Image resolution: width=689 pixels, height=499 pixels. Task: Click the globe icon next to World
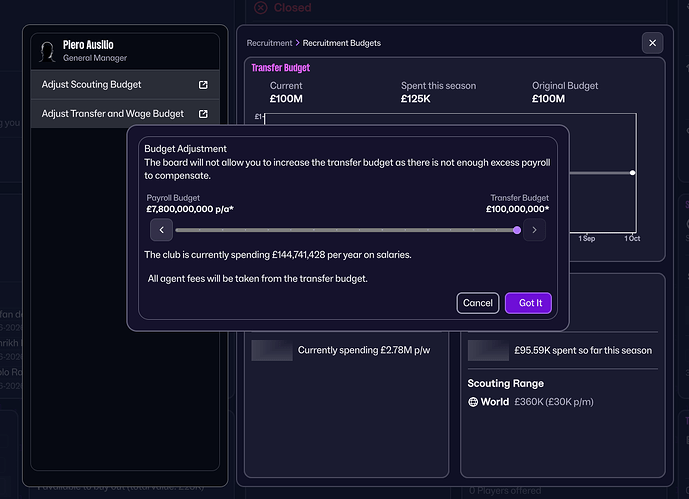coord(474,402)
